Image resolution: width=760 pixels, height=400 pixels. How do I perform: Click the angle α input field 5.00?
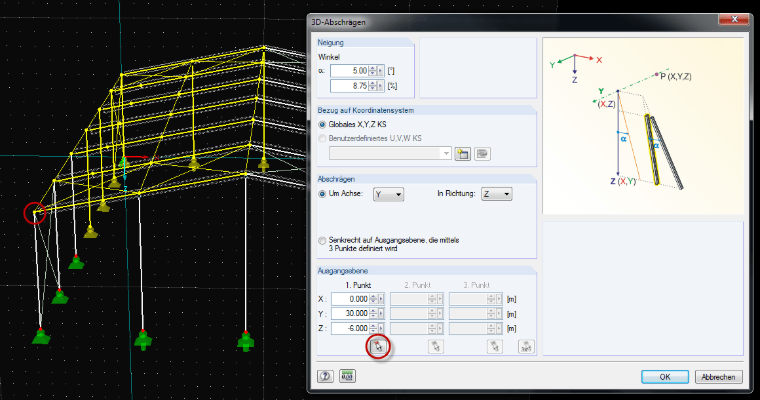(349, 71)
